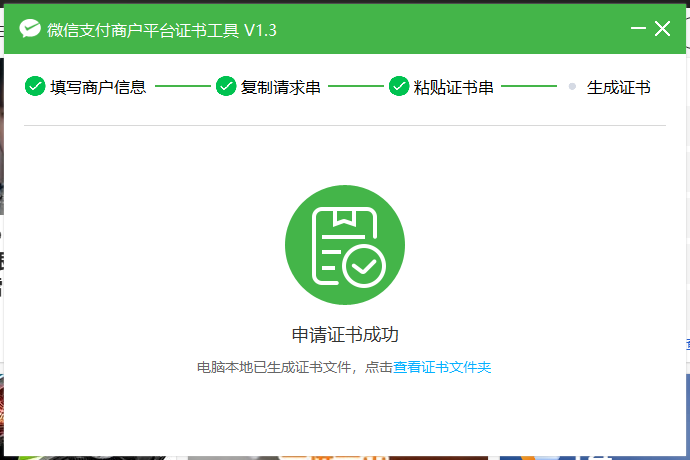Minimize the certificate tool window
This screenshot has width=690, height=460.
pyautogui.click(x=637, y=29)
